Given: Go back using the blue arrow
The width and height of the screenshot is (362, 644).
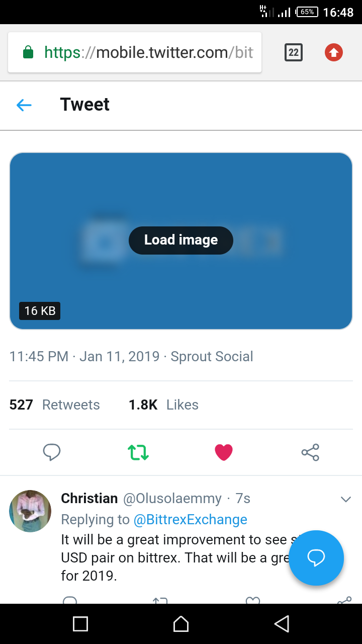Looking at the screenshot, I should tap(24, 104).
